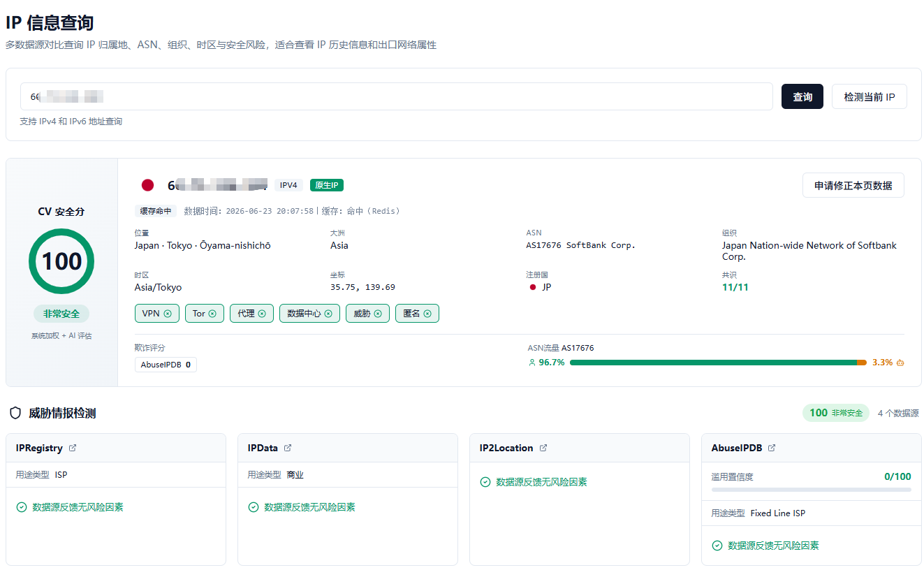Open AbuseIPDB external link icon

(x=772, y=448)
